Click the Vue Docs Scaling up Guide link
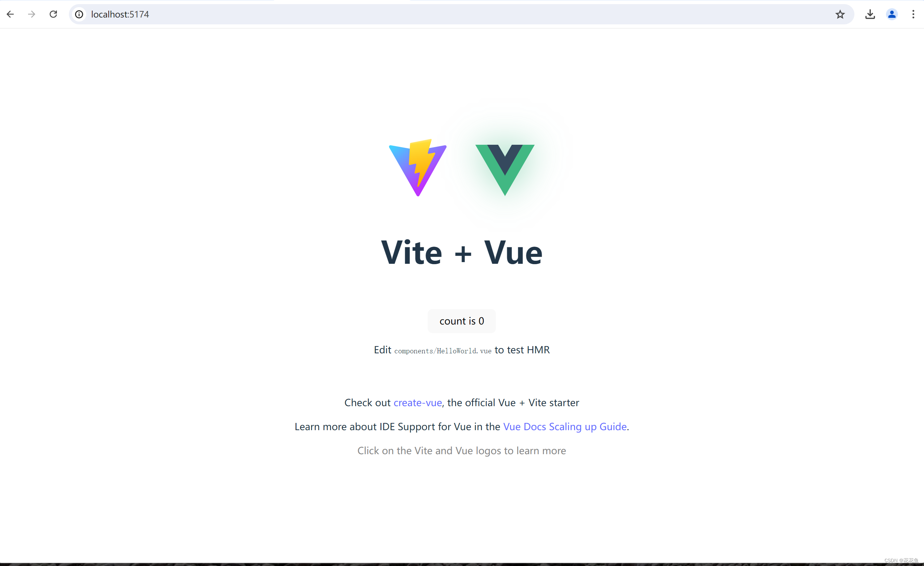This screenshot has width=924, height=566. coord(564,426)
